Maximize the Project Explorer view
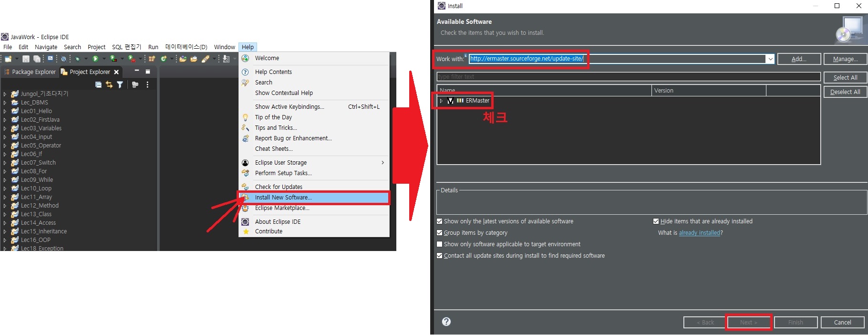The image size is (868, 335). (148, 72)
